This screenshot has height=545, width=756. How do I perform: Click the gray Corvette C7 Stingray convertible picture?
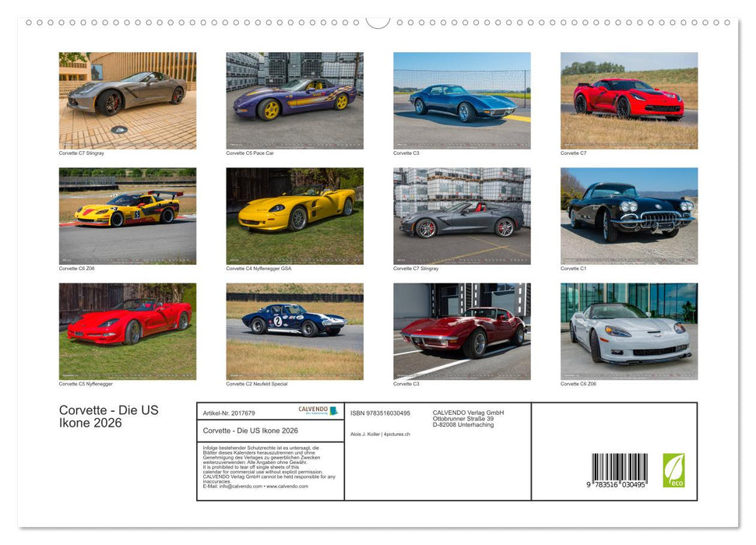(x=462, y=215)
